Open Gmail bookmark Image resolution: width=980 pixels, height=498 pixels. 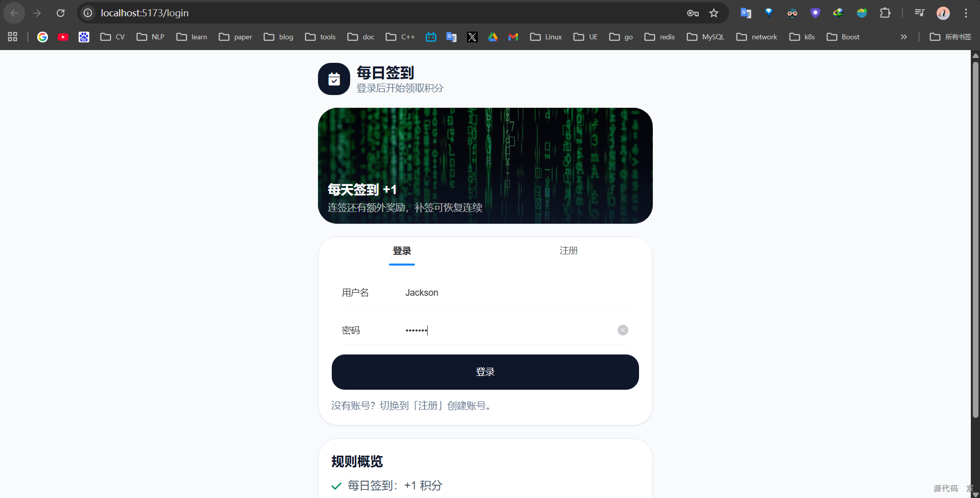click(513, 37)
